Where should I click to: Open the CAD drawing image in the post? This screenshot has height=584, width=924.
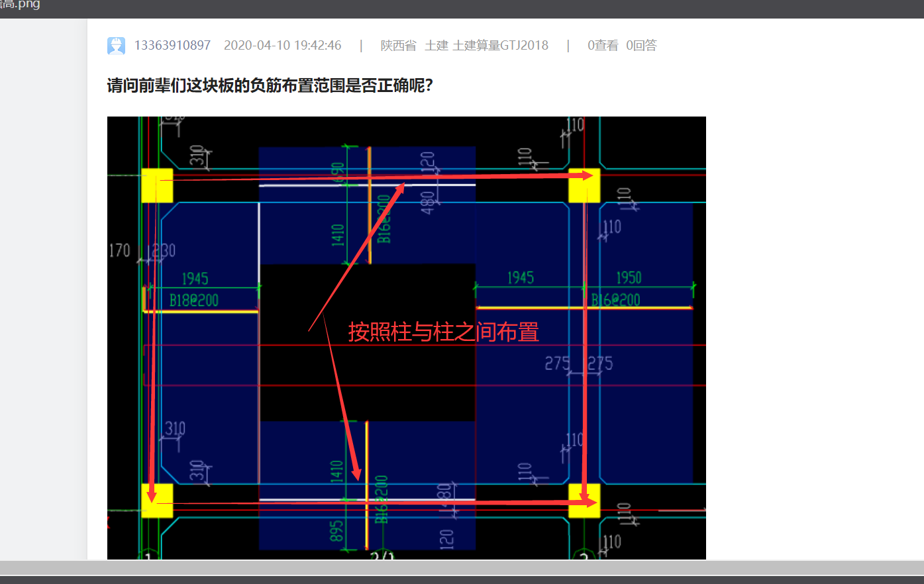(x=407, y=338)
